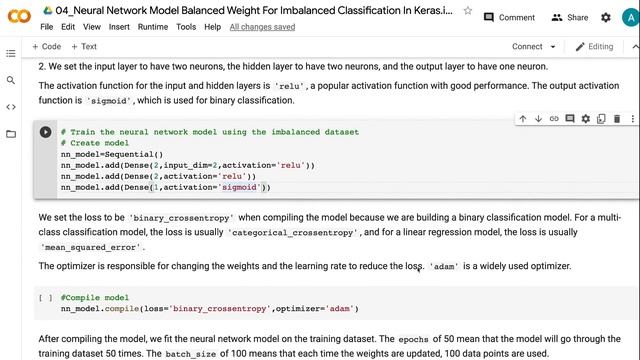
Task: Open cell editor settings gear
Action: tap(586, 119)
